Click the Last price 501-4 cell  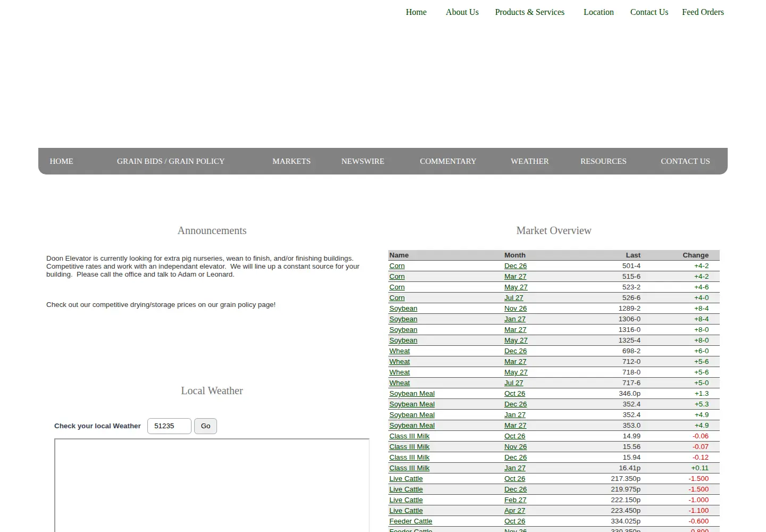click(x=631, y=266)
